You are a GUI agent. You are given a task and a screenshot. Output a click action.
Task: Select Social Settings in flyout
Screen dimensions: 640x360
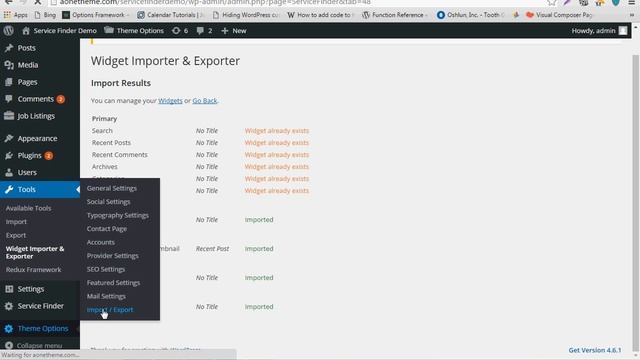(x=108, y=202)
